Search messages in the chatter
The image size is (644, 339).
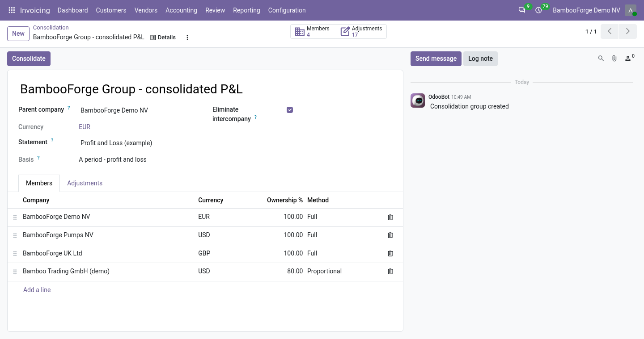coord(601,59)
